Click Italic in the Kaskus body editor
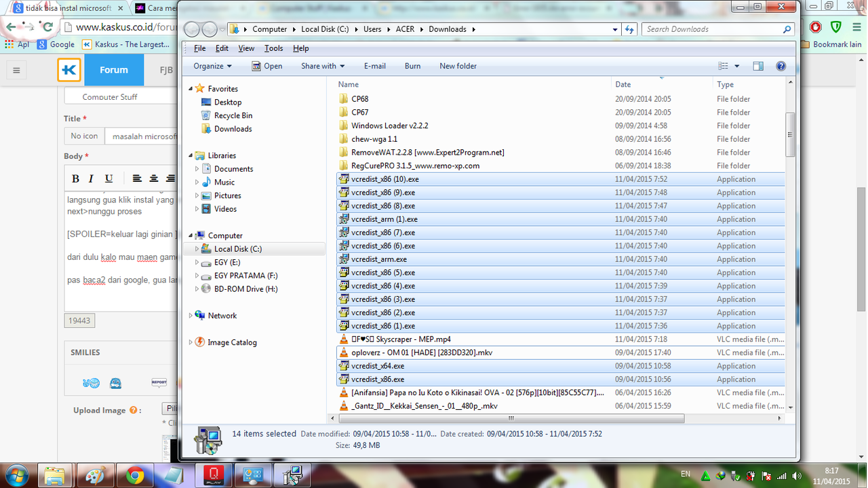 pyautogui.click(x=92, y=179)
